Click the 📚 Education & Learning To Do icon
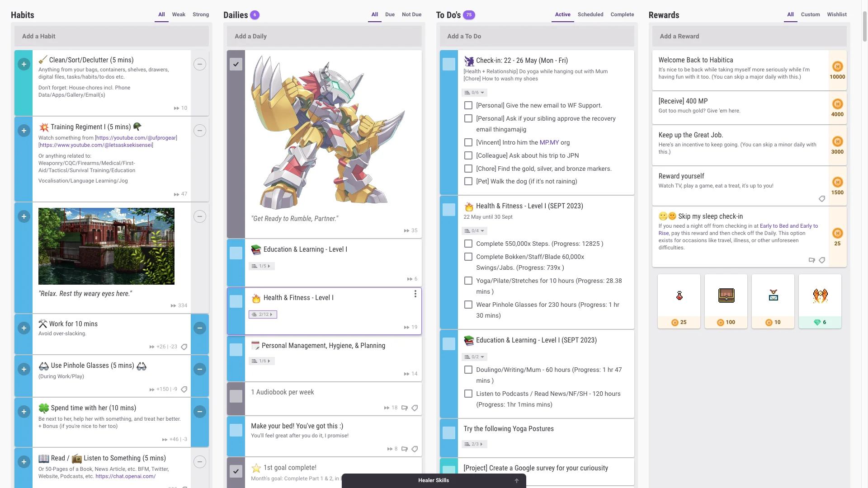The image size is (868, 488). [468, 340]
